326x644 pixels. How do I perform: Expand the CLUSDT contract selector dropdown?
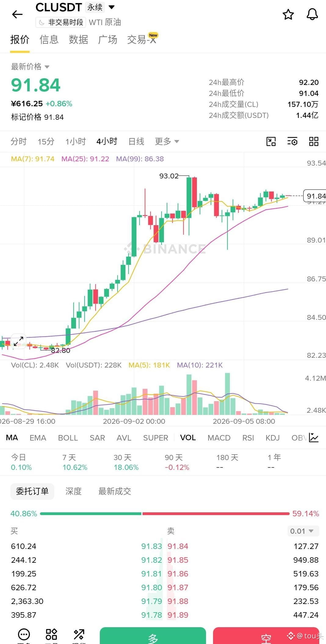click(x=112, y=7)
